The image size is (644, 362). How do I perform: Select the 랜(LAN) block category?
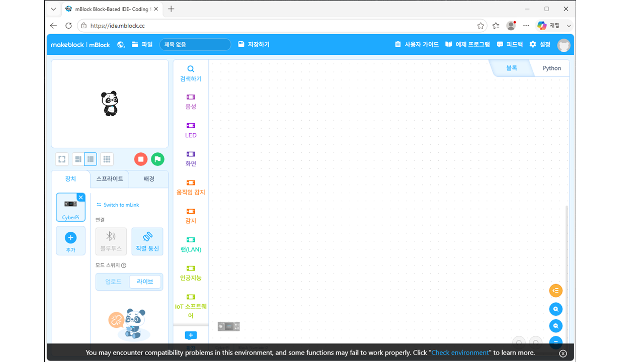point(191,244)
